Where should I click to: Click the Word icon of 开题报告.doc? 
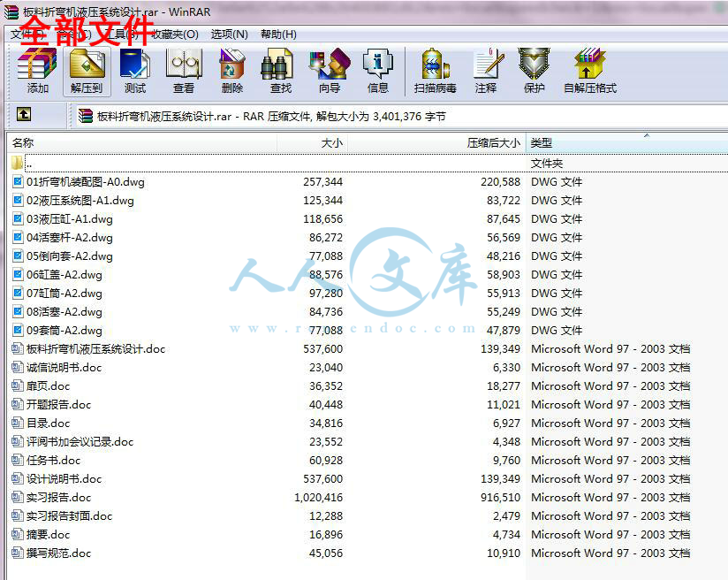pos(18,404)
